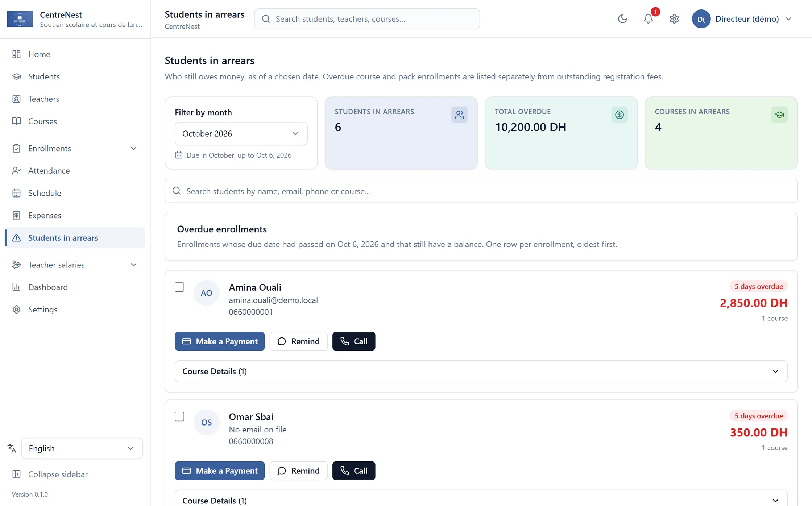Open Schedule page

(75, 193)
